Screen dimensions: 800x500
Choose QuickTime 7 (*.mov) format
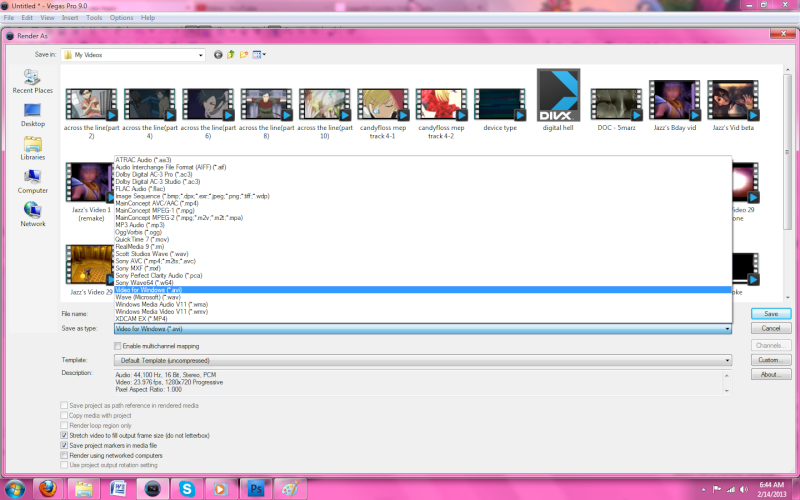(422, 239)
